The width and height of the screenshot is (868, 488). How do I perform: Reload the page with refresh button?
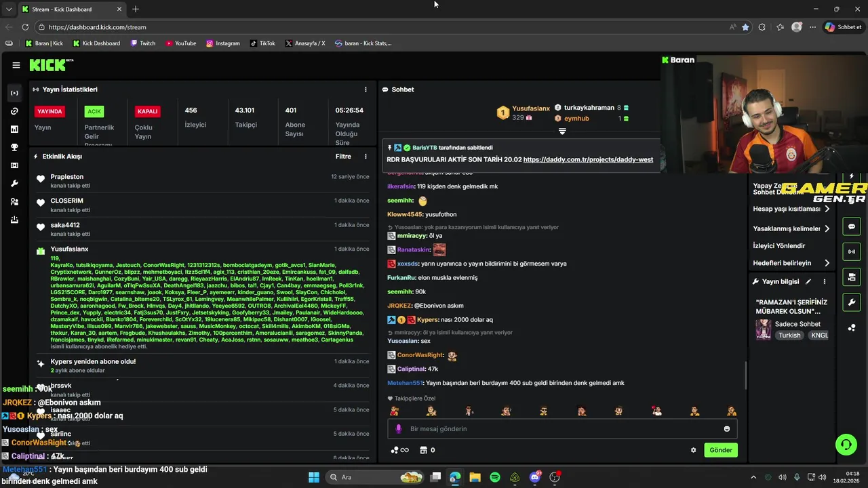coord(25,27)
